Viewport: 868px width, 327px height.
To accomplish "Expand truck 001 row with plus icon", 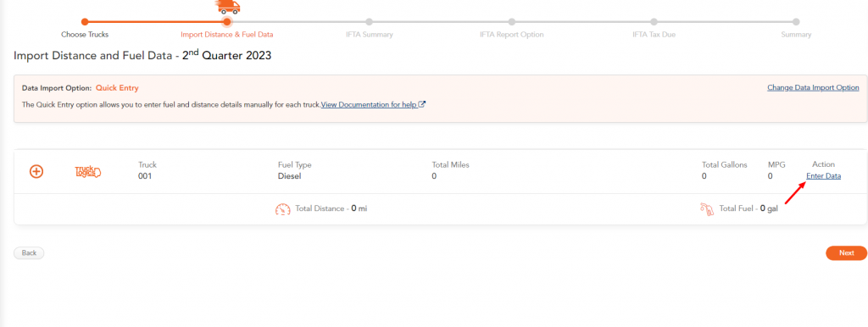I will point(36,171).
